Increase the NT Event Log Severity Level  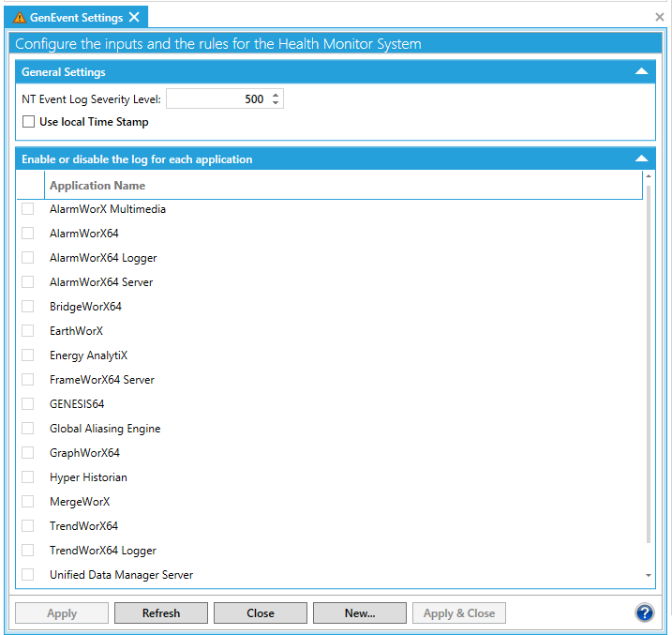(276, 95)
